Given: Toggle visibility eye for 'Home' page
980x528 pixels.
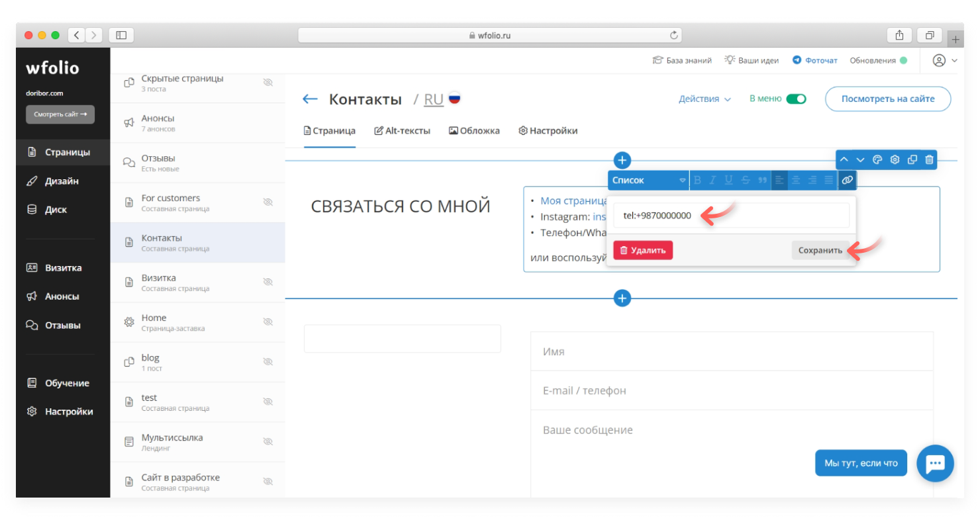Looking at the screenshot, I should 268,322.
